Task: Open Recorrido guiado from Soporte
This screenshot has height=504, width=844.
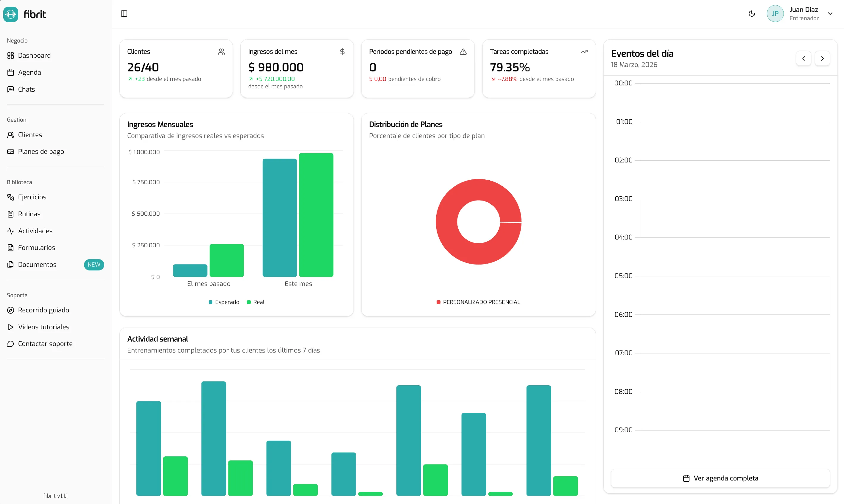Action: [43, 310]
